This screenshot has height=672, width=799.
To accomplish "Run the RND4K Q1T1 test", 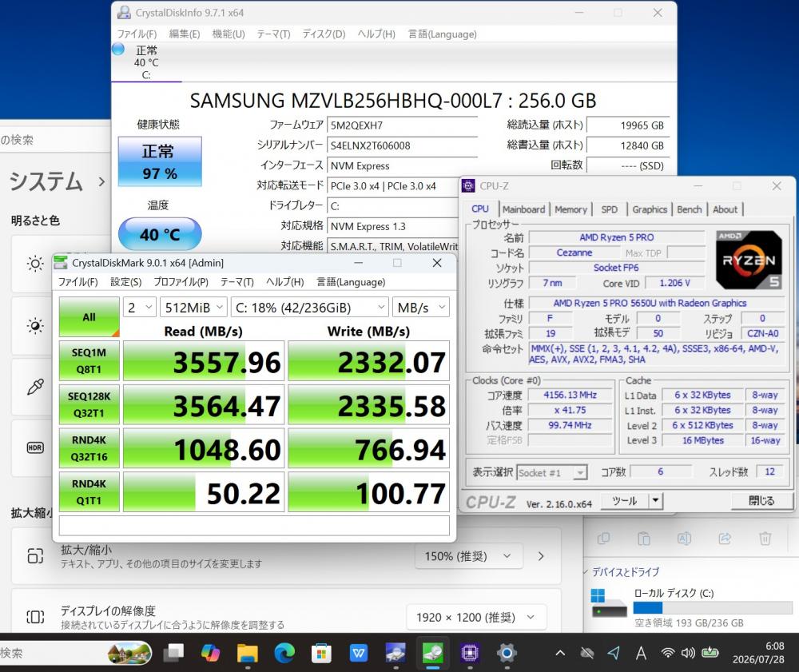I will 89,492.
